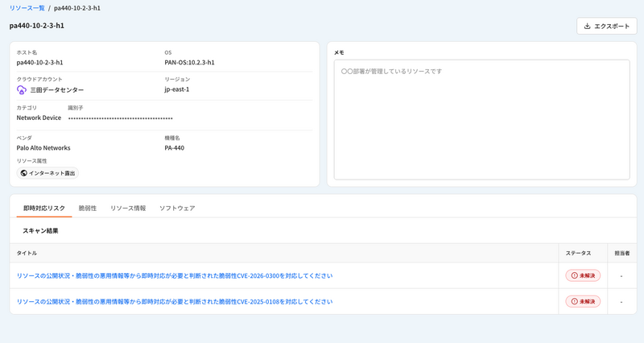Image resolution: width=644 pixels, height=343 pixels.
Task: Open the CVE-2026-0300 risk link
Action: (175, 275)
